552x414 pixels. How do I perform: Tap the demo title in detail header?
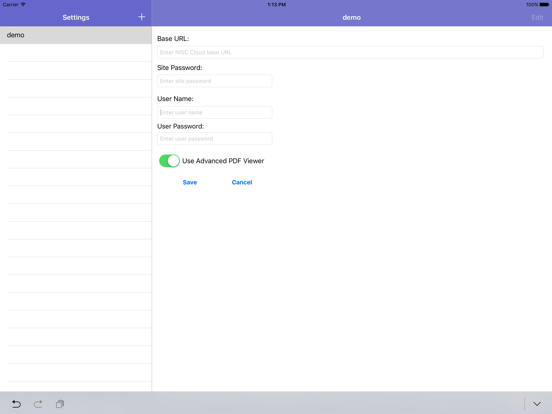351,17
